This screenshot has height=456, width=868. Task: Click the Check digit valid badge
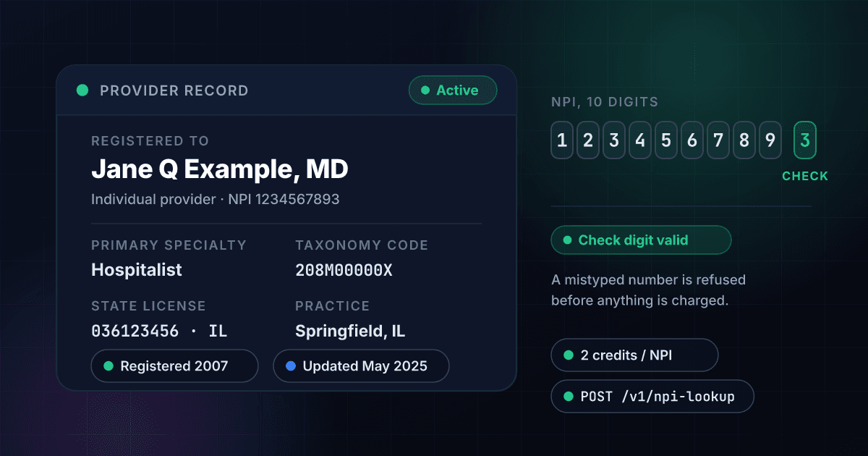pyautogui.click(x=641, y=240)
